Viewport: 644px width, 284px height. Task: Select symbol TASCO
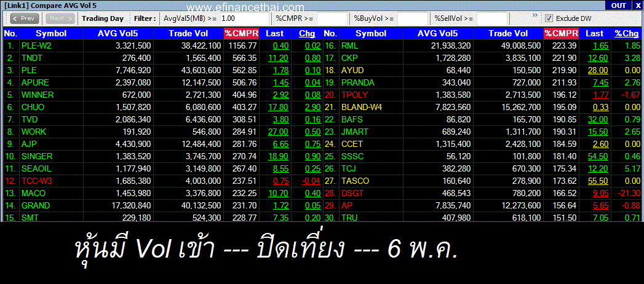[x=356, y=181]
